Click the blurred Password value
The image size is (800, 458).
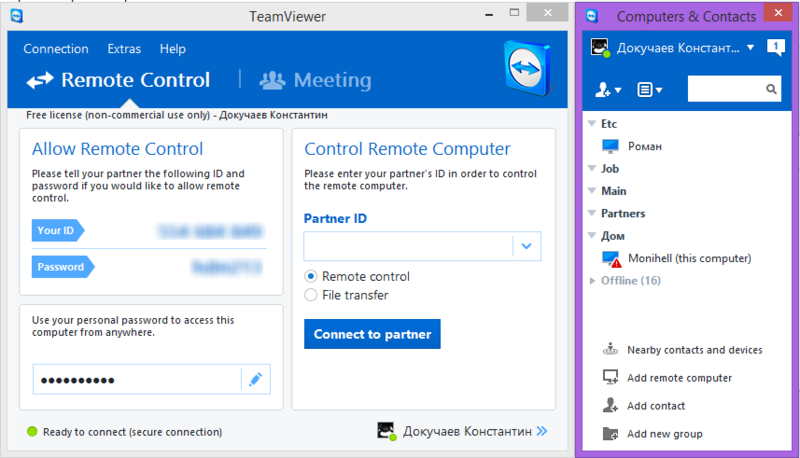pyautogui.click(x=227, y=267)
